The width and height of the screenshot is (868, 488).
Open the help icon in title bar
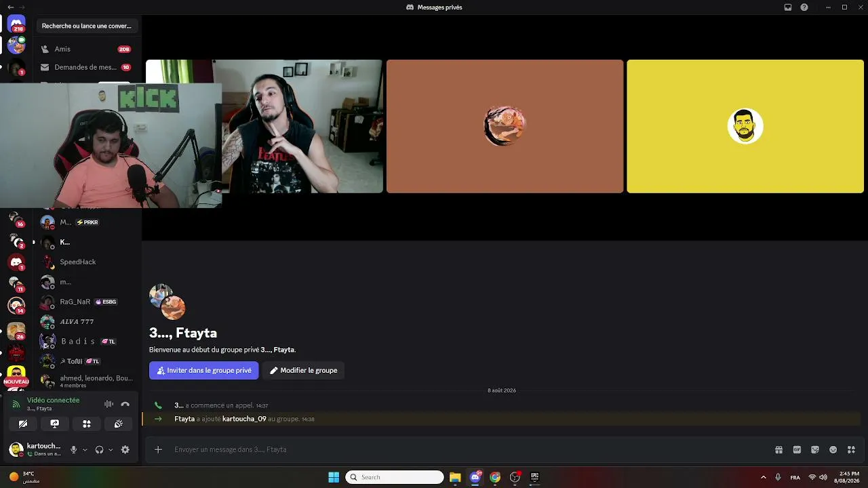click(804, 7)
